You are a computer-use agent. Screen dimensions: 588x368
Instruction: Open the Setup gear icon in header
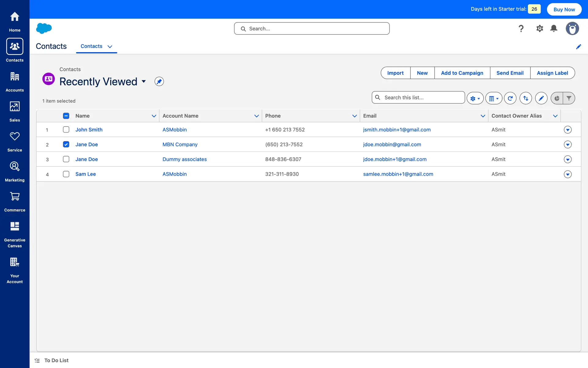pyautogui.click(x=539, y=29)
